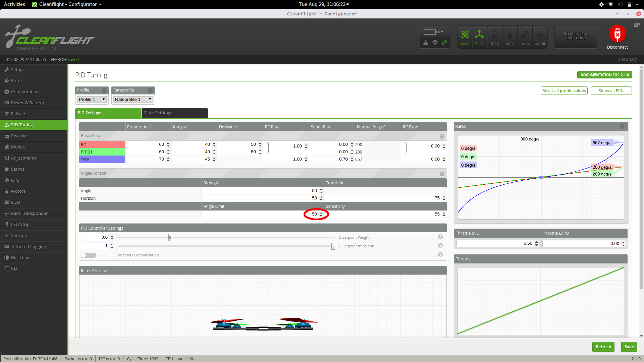This screenshot has width=644, height=362.
Task: Click D Setpoint Weight slider handle
Action: pyautogui.click(x=170, y=237)
